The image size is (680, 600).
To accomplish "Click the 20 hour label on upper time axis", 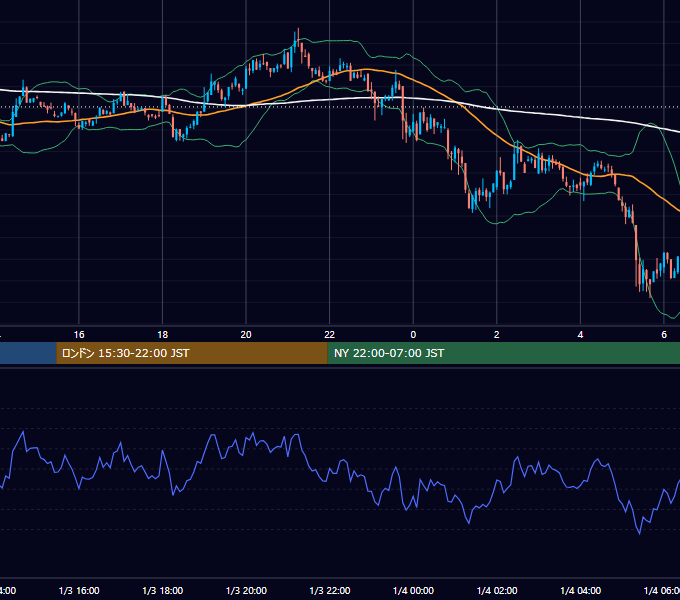I will click(x=246, y=335).
